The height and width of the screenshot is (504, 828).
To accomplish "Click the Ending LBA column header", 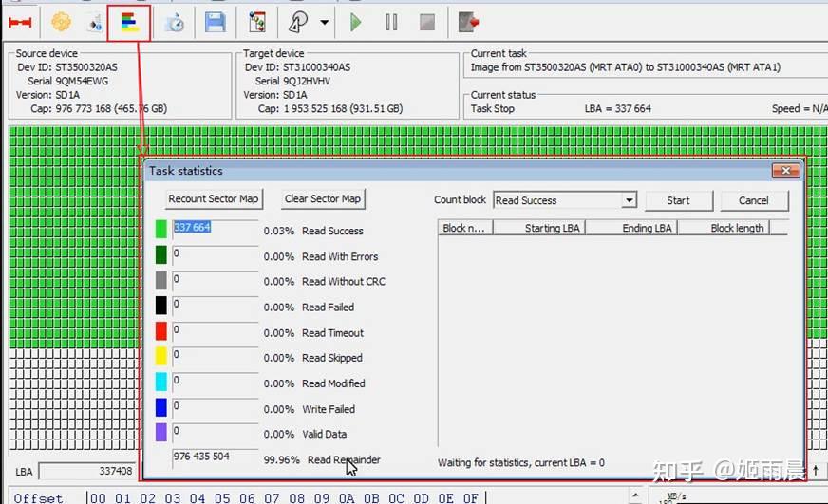I will click(631, 228).
